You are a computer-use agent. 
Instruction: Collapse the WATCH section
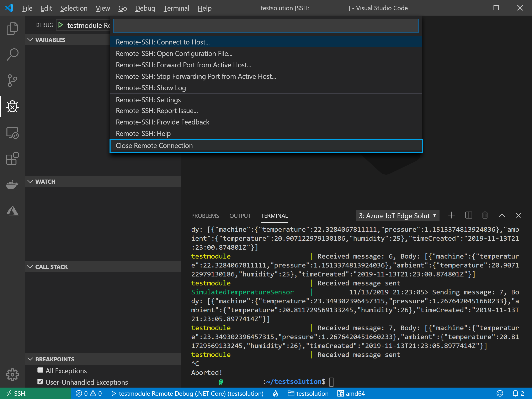point(30,181)
